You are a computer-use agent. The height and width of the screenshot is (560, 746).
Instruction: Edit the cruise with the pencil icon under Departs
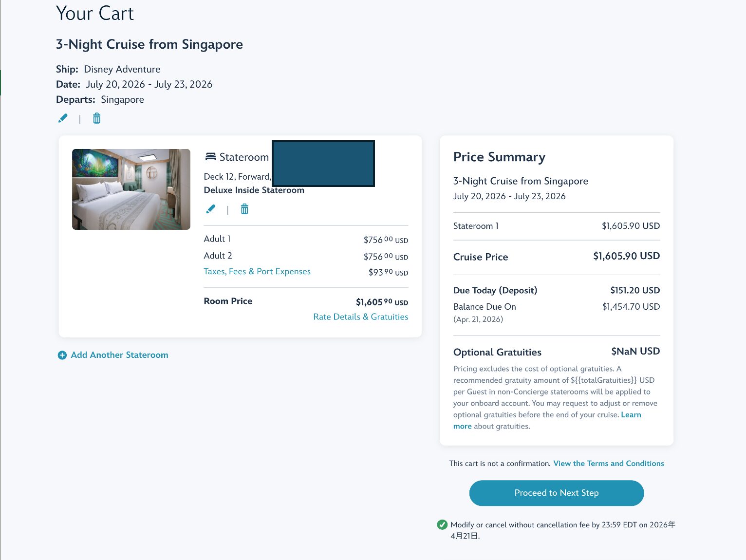pos(63,118)
